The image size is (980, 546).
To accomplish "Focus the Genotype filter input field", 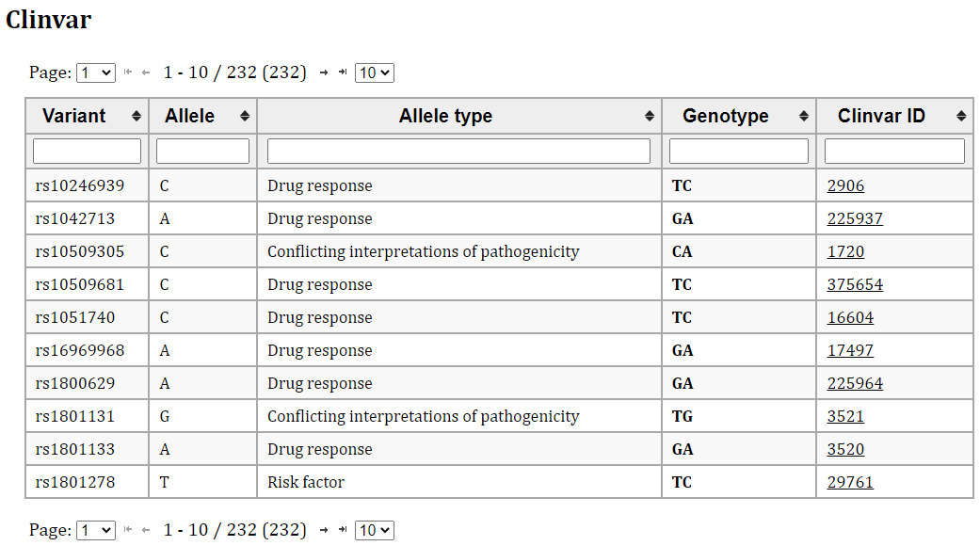I will click(x=739, y=152).
